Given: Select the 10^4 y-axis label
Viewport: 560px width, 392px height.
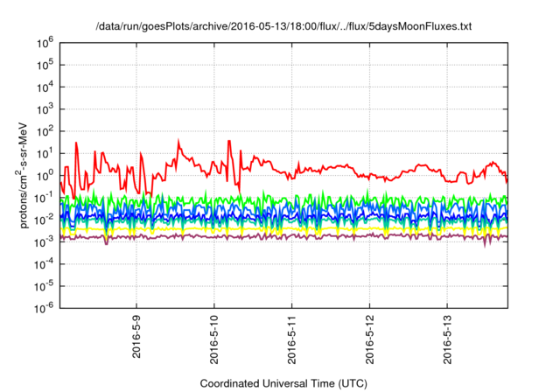Looking at the screenshot, I should click(45, 87).
